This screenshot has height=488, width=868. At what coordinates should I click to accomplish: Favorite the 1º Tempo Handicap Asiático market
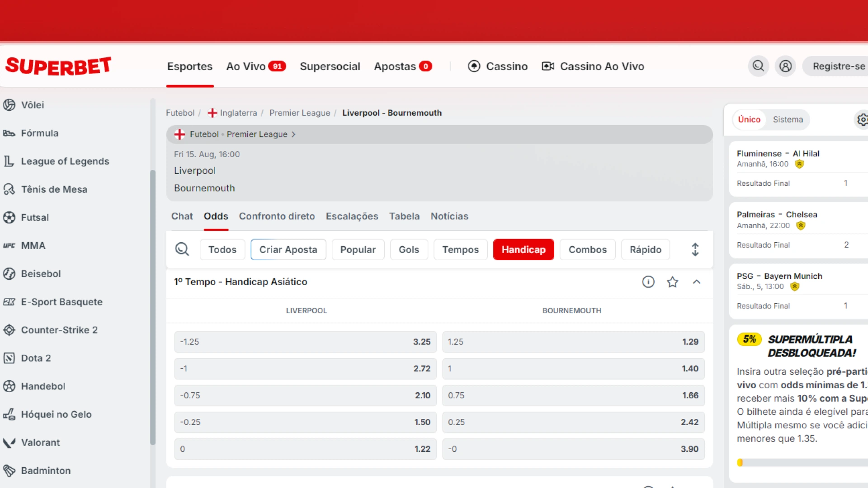point(673,282)
